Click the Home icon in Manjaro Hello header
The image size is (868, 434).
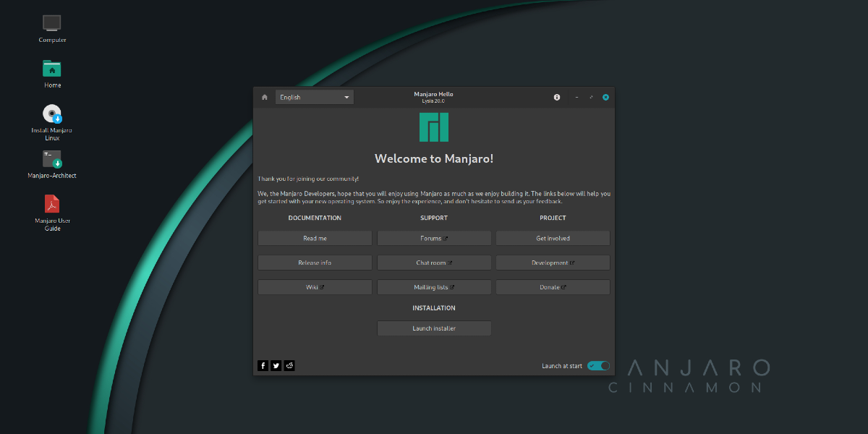click(265, 97)
